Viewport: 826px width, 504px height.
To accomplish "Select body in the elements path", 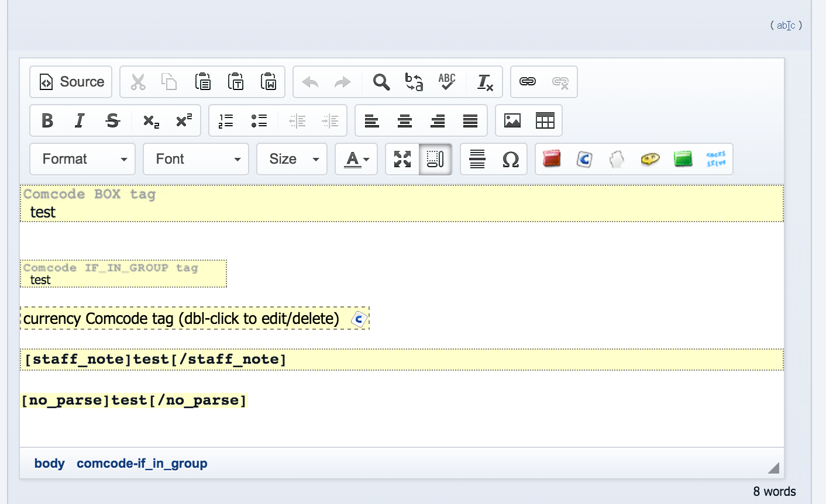I will (50, 463).
